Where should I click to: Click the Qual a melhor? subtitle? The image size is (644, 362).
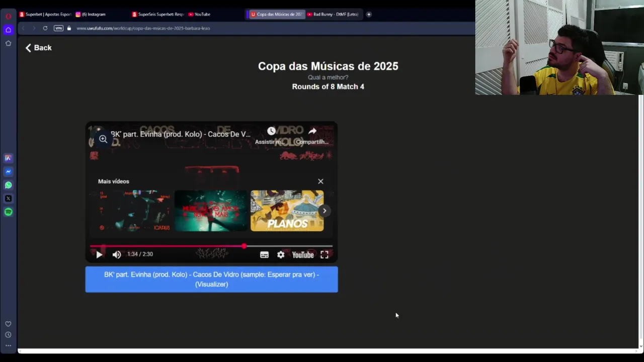tap(328, 77)
